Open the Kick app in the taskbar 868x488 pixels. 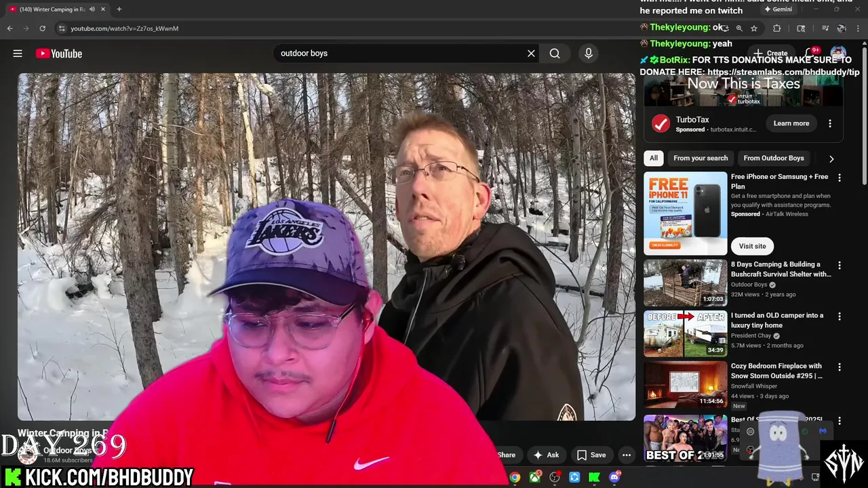[x=595, y=477]
